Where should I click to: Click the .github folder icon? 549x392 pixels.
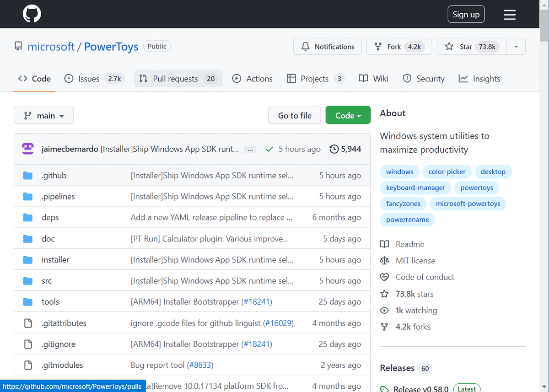tap(28, 175)
